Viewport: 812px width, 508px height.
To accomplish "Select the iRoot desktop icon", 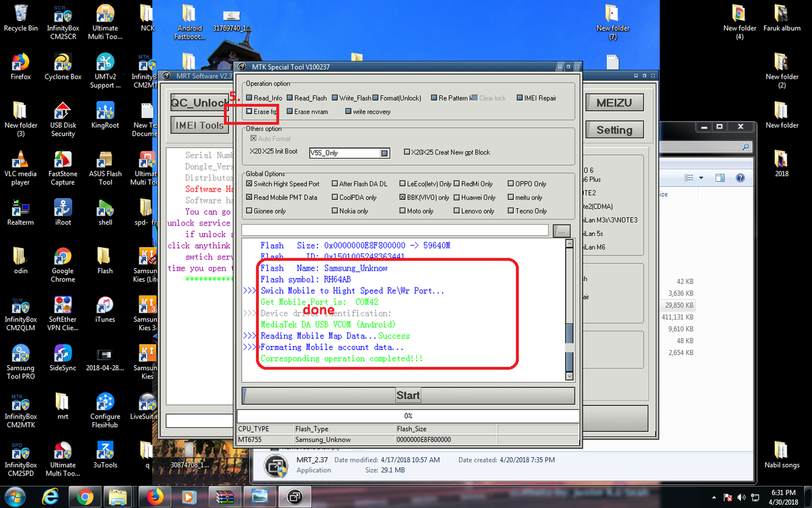I will tap(63, 212).
